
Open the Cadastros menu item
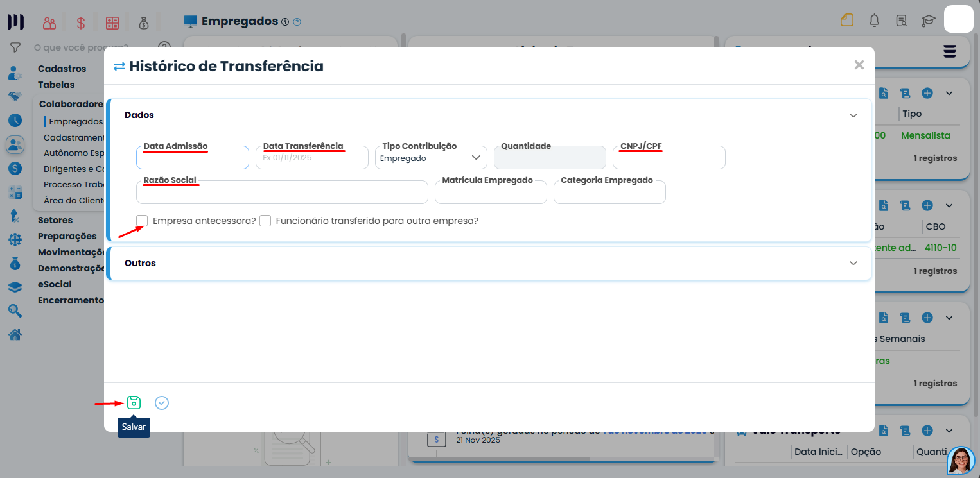62,69
